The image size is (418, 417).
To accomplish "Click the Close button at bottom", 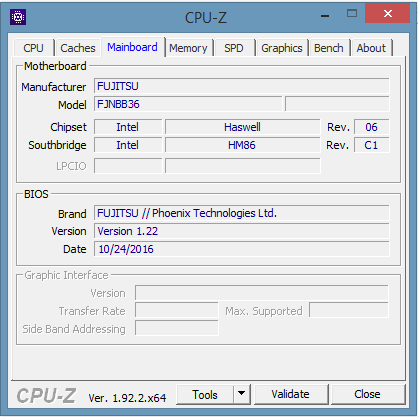I will (x=367, y=394).
